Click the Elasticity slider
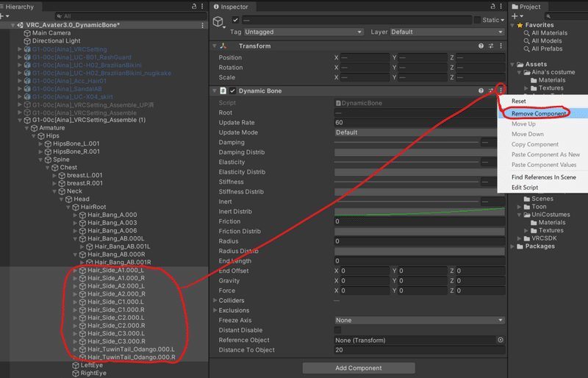 click(x=406, y=163)
